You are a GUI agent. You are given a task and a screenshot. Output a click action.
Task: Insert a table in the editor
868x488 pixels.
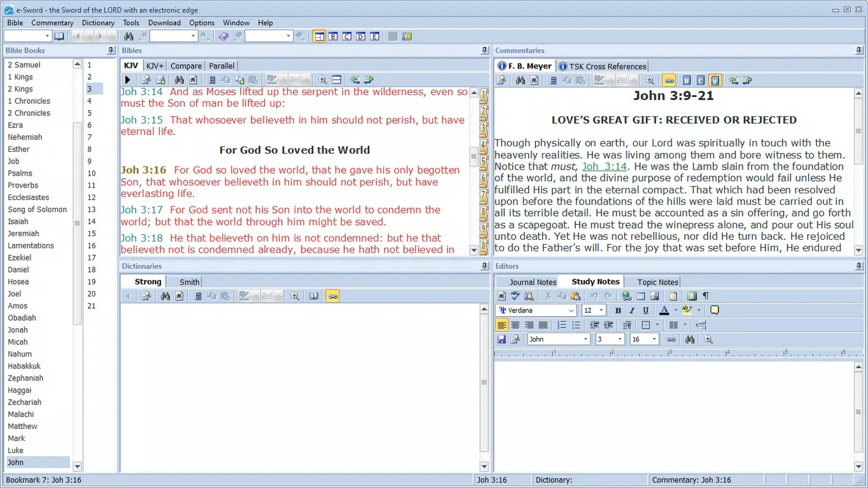[641, 296]
